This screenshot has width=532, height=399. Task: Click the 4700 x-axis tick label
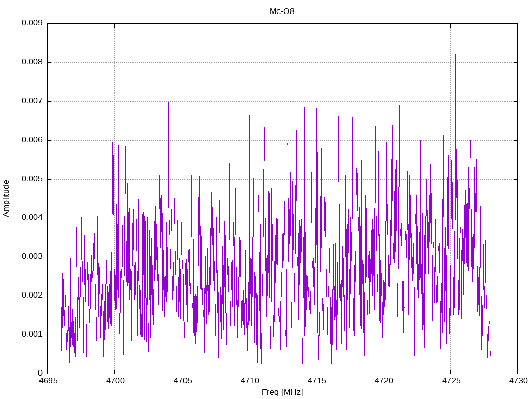[x=115, y=381]
